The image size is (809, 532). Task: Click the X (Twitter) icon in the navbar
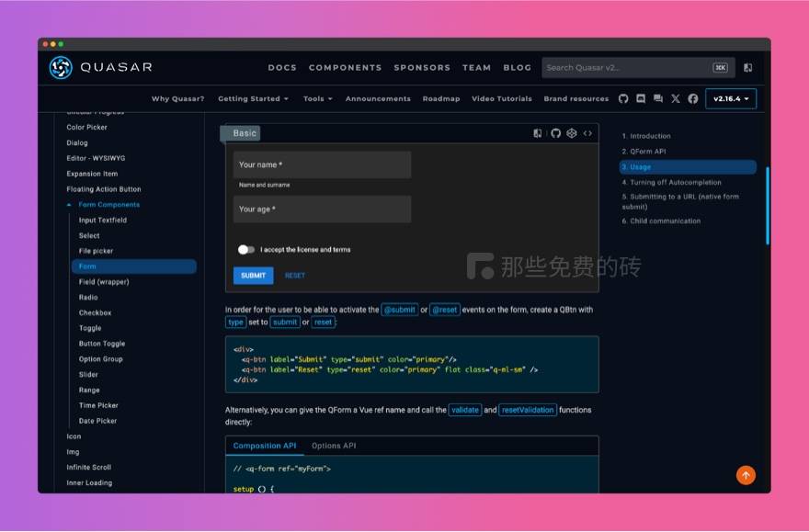click(x=676, y=98)
